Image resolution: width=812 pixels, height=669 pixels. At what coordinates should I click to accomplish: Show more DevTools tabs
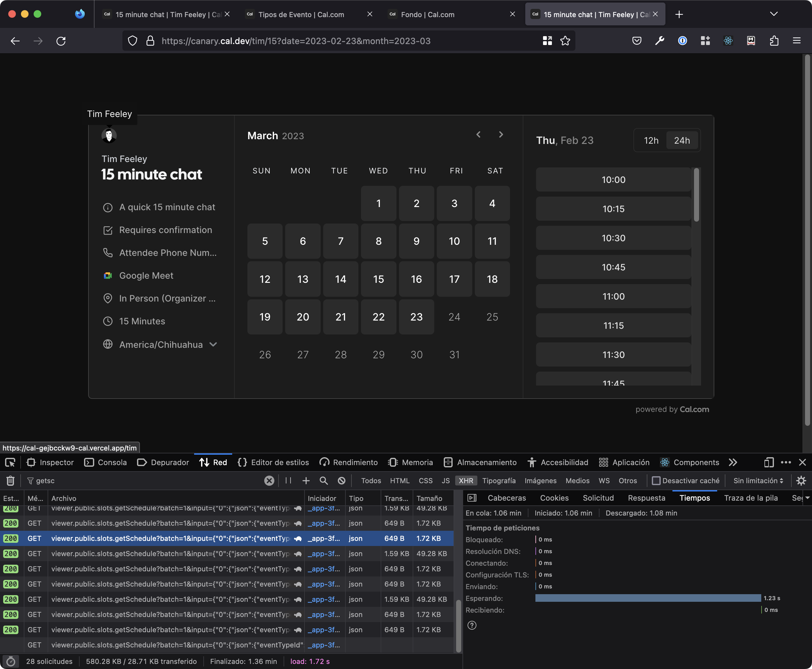point(733,463)
